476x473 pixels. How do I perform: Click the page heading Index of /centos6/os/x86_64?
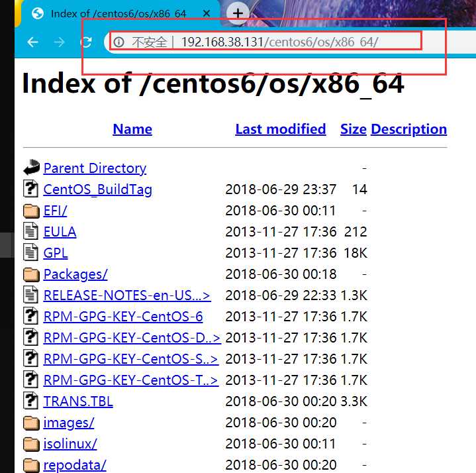(x=213, y=83)
